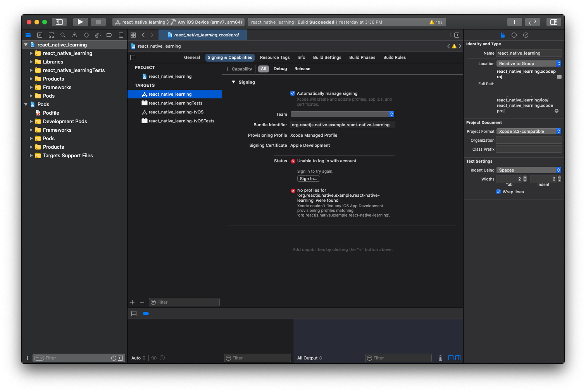Go back with the left chevron

[x=143, y=35]
